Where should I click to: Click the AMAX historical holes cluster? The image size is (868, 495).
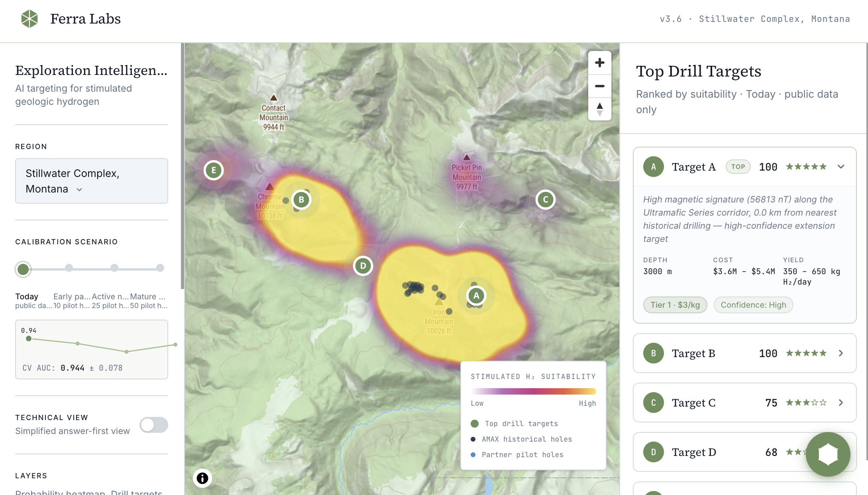(x=414, y=288)
